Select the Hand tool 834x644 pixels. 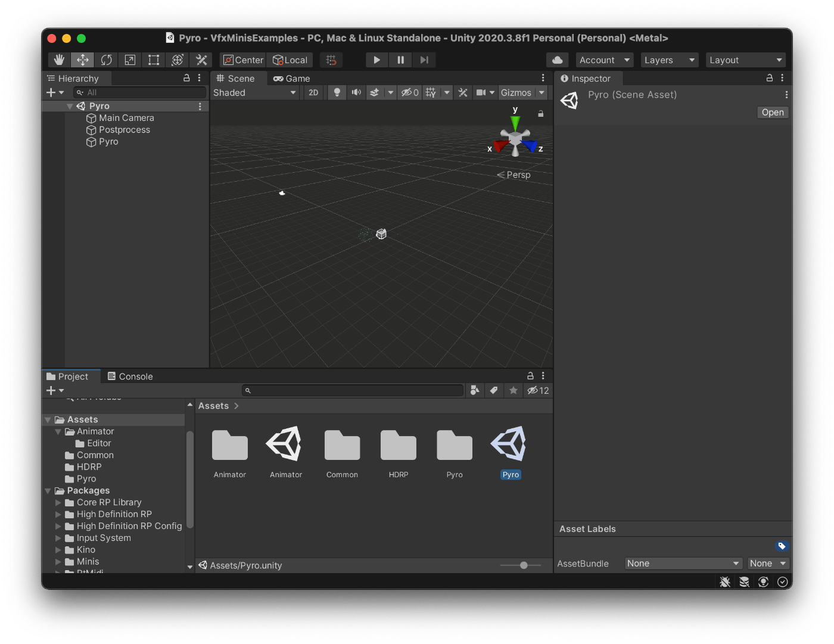(59, 60)
